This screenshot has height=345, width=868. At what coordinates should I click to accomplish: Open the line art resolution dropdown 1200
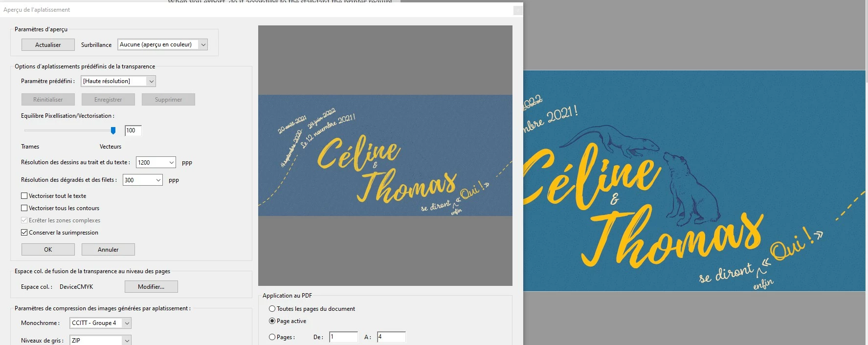pyautogui.click(x=156, y=162)
